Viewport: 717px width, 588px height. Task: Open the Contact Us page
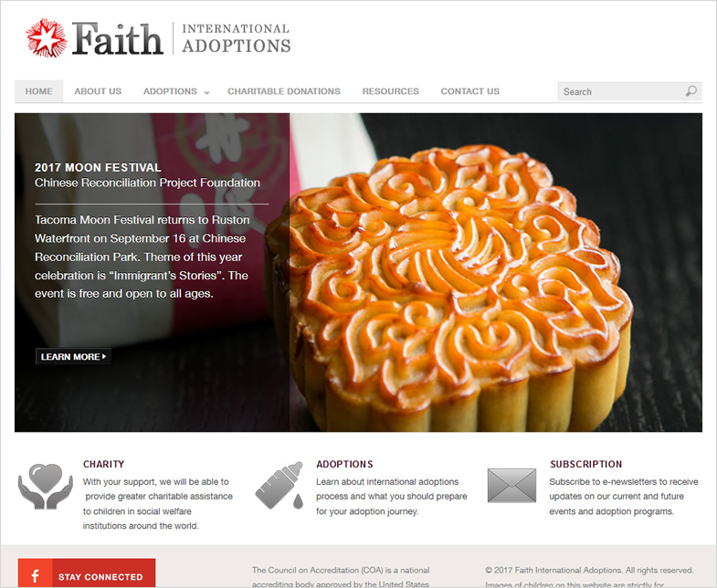coord(470,91)
